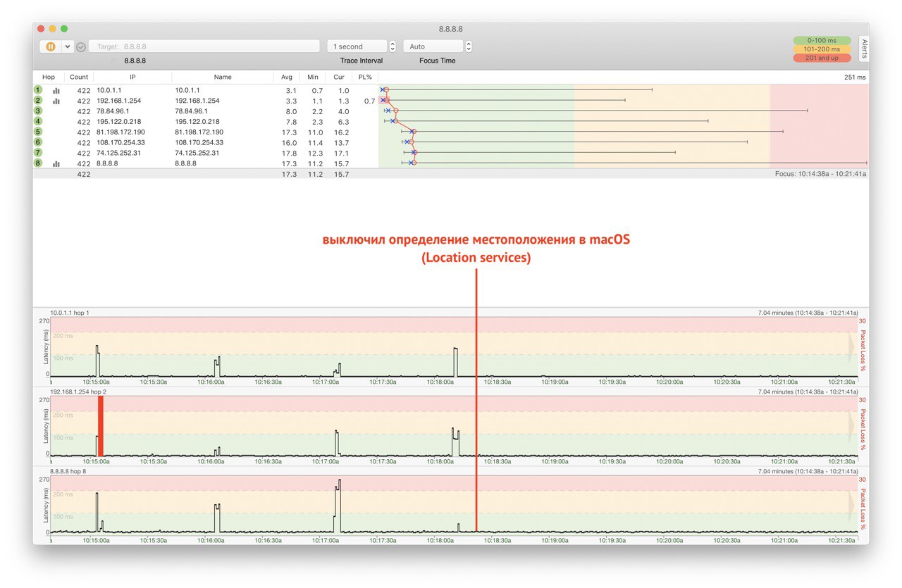
Task: Click the green 0-100 ms legend swatch
Action: (822, 41)
